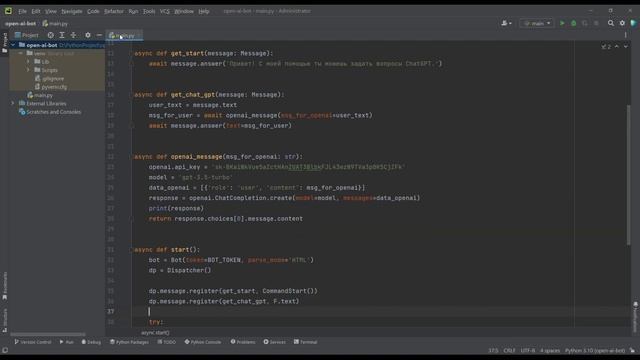Click Search Everywhere magnifier icon

611,23
